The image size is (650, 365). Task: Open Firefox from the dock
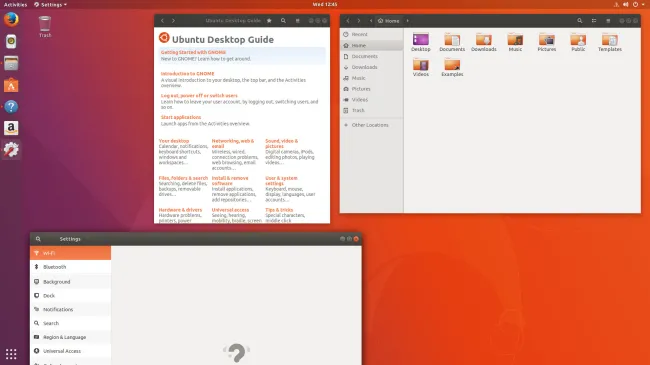(11, 19)
